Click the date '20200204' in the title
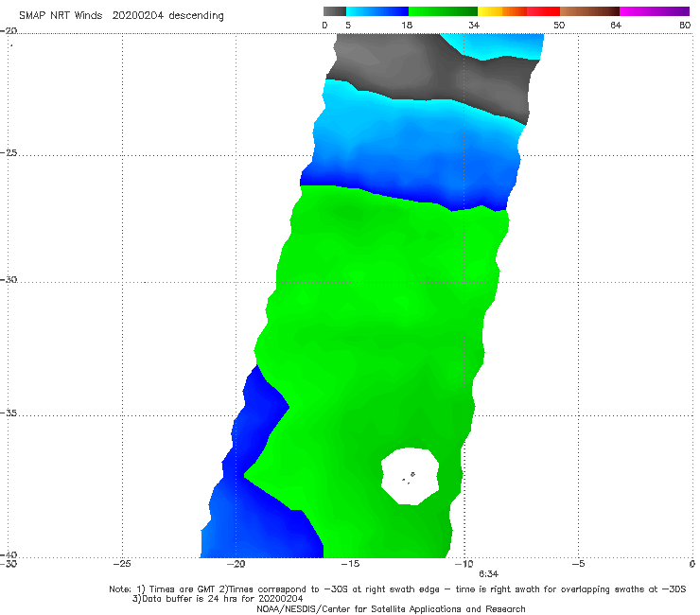 (137, 15)
